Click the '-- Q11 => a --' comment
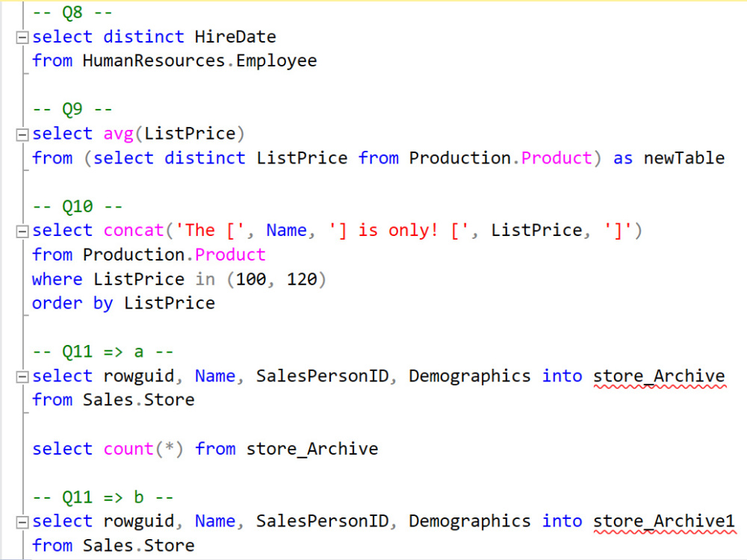This screenshot has width=747, height=560. pyautogui.click(x=103, y=352)
